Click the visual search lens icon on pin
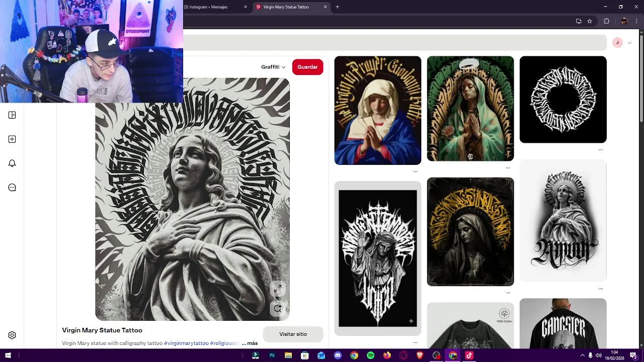 tap(278, 308)
